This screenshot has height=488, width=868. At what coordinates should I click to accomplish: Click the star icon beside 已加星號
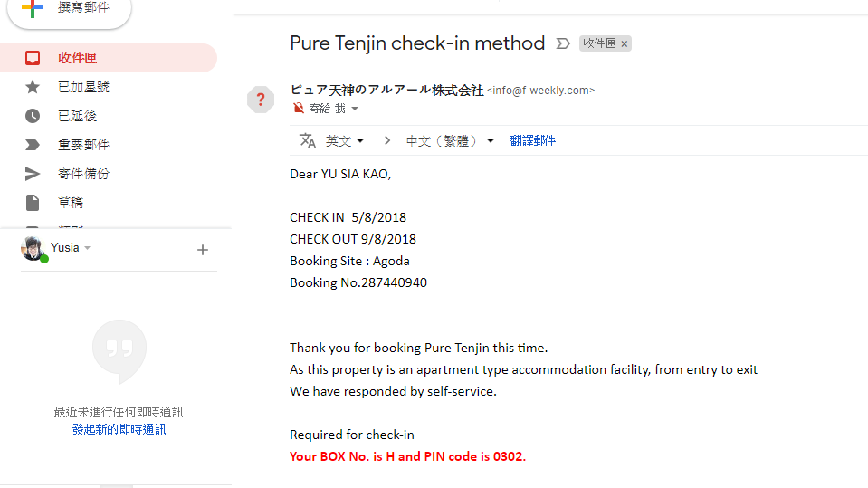(x=33, y=87)
